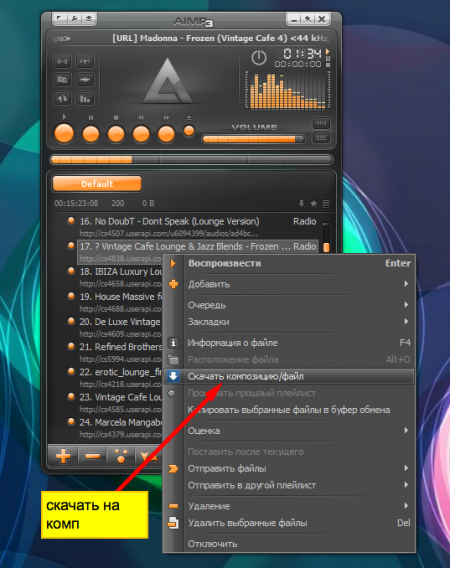Click the orange Play button
The height and width of the screenshot is (568, 450).
tap(64, 134)
